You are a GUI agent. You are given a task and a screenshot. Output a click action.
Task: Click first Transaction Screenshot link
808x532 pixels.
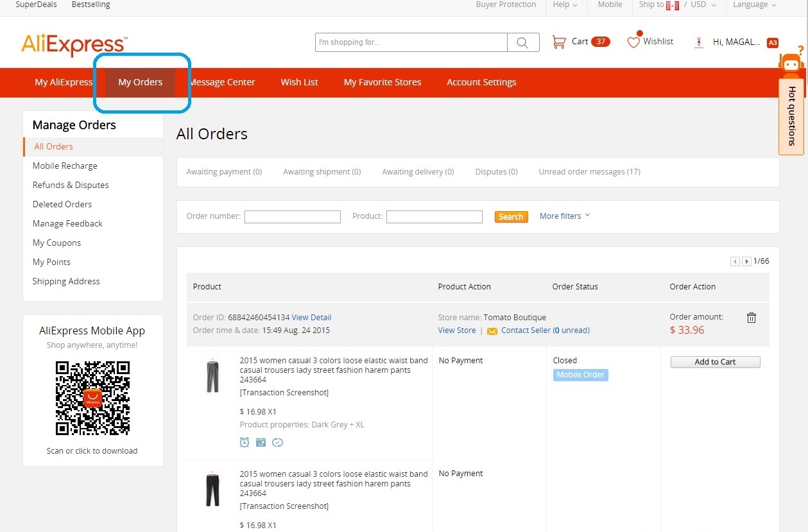[x=284, y=393]
